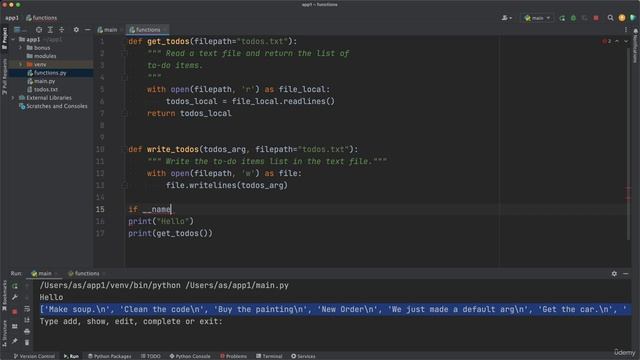The height and width of the screenshot is (360, 640).
Task: Collapse the app1 project root
Action: pos(14,40)
